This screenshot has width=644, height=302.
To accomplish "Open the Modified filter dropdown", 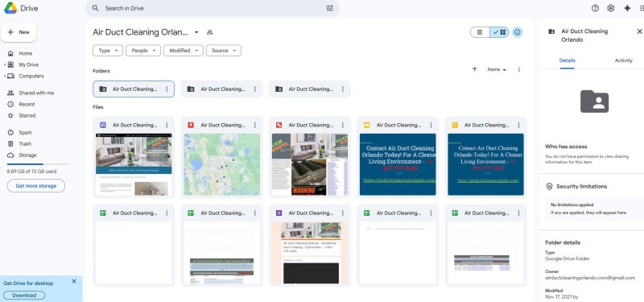I will (x=184, y=51).
